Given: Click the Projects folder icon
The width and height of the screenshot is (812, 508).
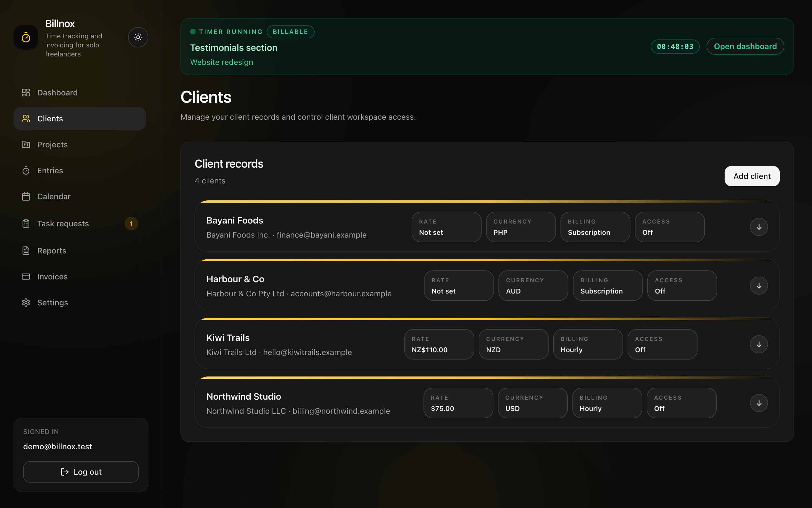Looking at the screenshot, I should tap(26, 144).
